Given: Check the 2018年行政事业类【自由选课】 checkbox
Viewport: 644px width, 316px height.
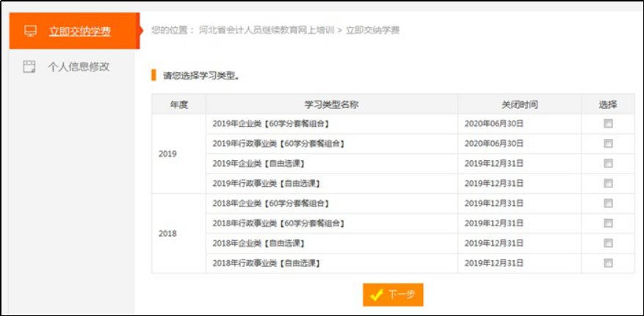Looking at the screenshot, I should [608, 262].
